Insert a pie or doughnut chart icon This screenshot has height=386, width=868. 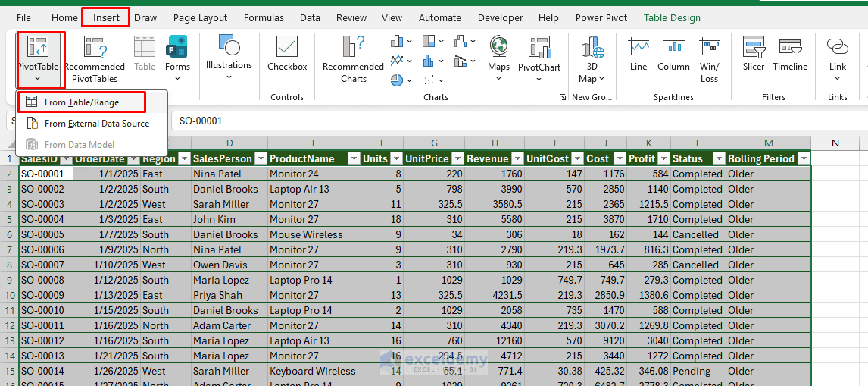[x=397, y=80]
